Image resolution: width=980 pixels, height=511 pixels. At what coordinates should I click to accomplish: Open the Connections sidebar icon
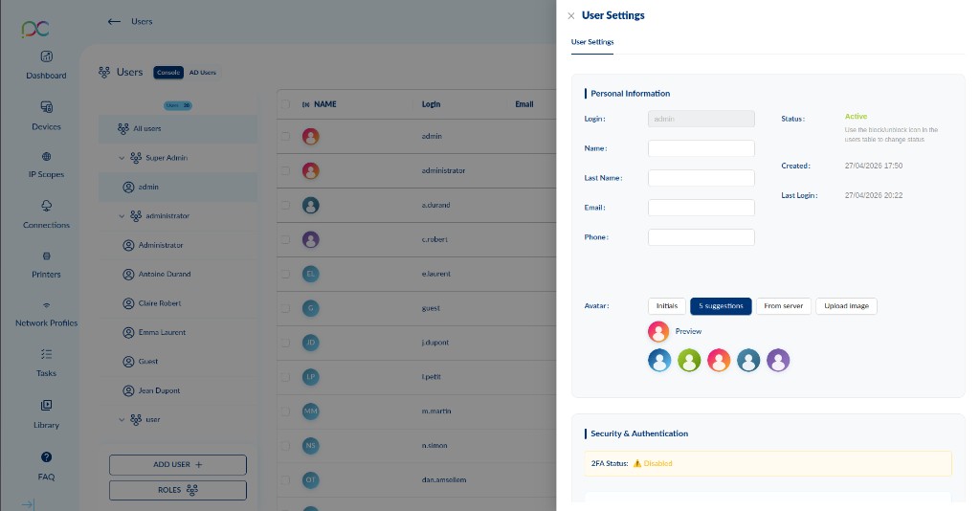click(x=46, y=206)
